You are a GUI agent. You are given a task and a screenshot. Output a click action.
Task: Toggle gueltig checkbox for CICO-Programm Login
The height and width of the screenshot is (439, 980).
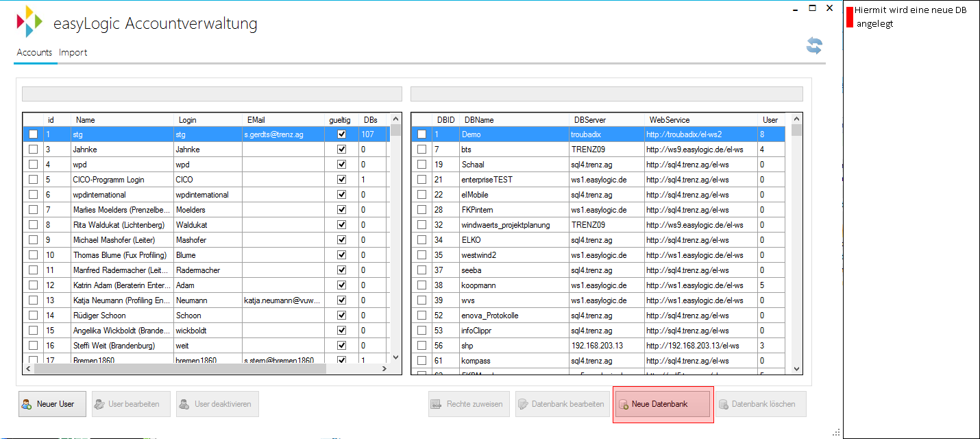pyautogui.click(x=341, y=180)
